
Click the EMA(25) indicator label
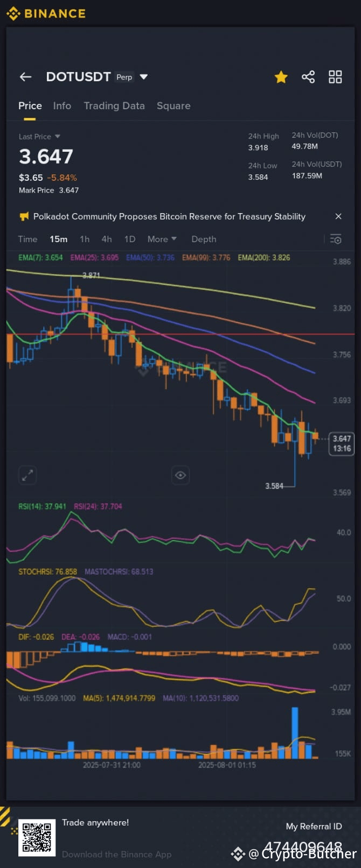point(94,258)
